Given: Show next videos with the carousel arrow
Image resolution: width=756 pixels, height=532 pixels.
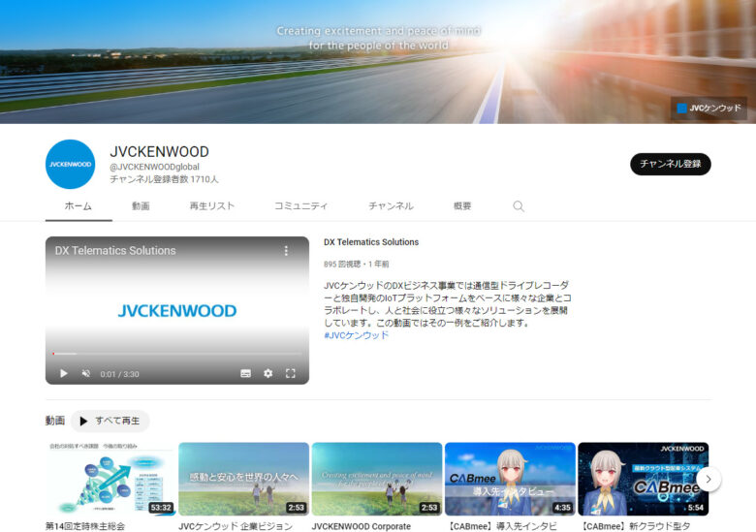Looking at the screenshot, I should pos(709,479).
